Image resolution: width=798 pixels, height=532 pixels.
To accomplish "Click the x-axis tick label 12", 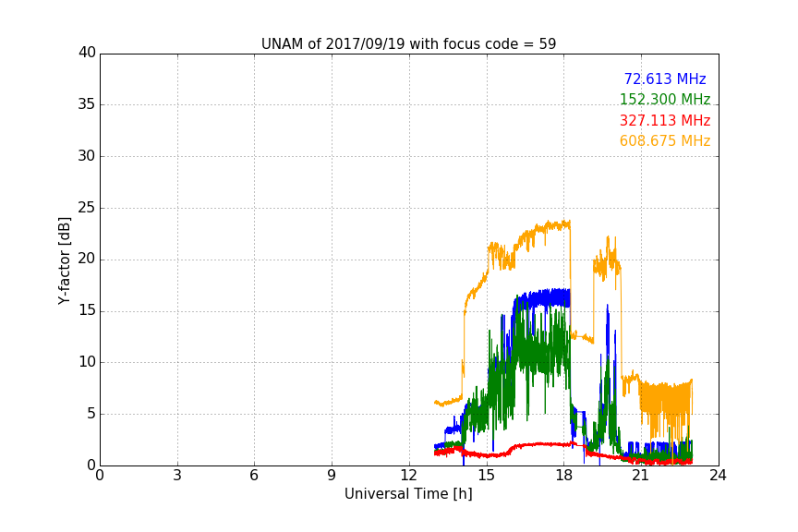I will [x=409, y=476].
